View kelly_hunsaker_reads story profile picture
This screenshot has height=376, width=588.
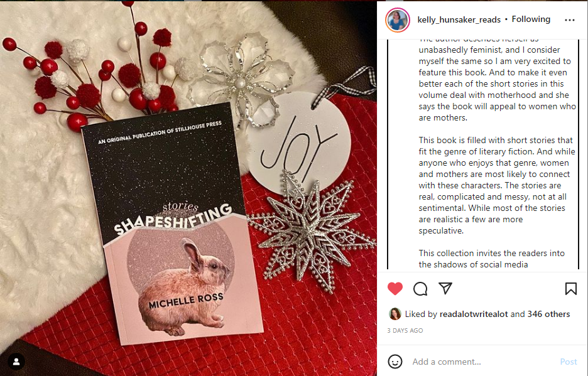(398, 20)
